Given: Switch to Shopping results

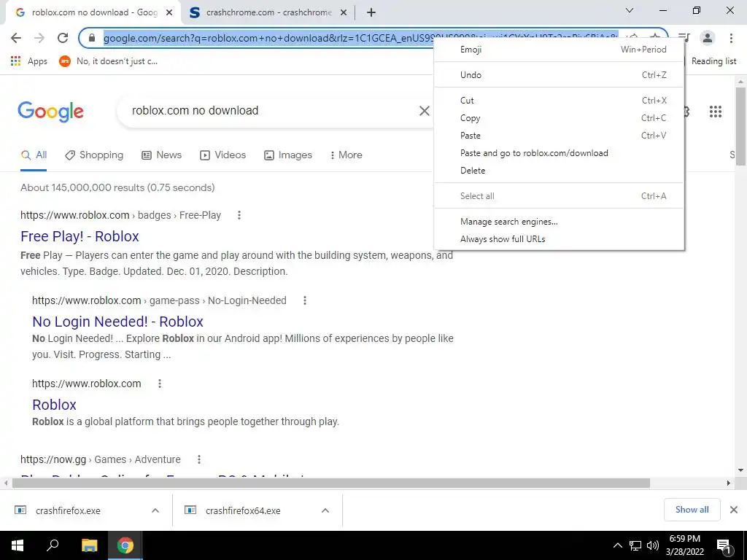Looking at the screenshot, I should coord(94,155).
